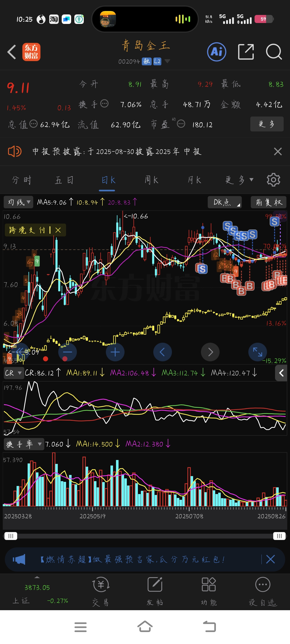
Task: Close the 跨境支付 tag
Action: (x=58, y=230)
